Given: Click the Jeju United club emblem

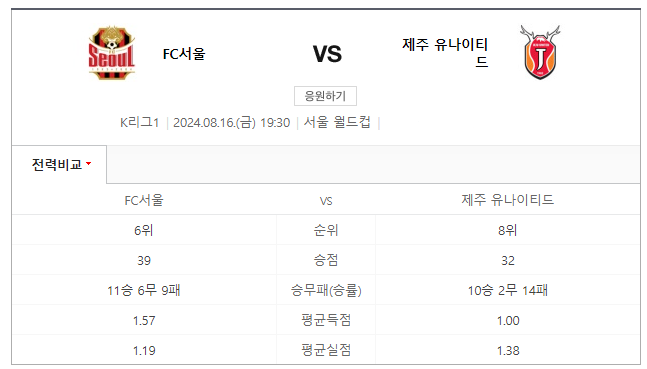Looking at the screenshot, I should click(x=540, y=52).
